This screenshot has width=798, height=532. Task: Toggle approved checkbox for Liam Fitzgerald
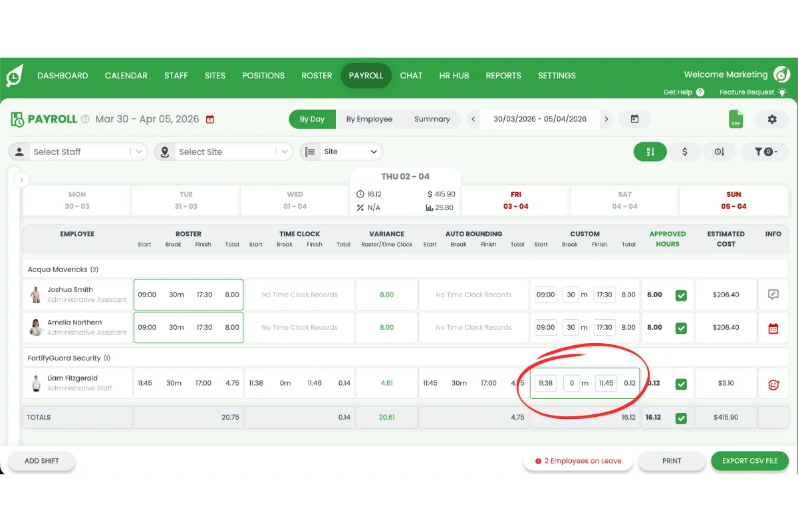pyautogui.click(x=681, y=384)
